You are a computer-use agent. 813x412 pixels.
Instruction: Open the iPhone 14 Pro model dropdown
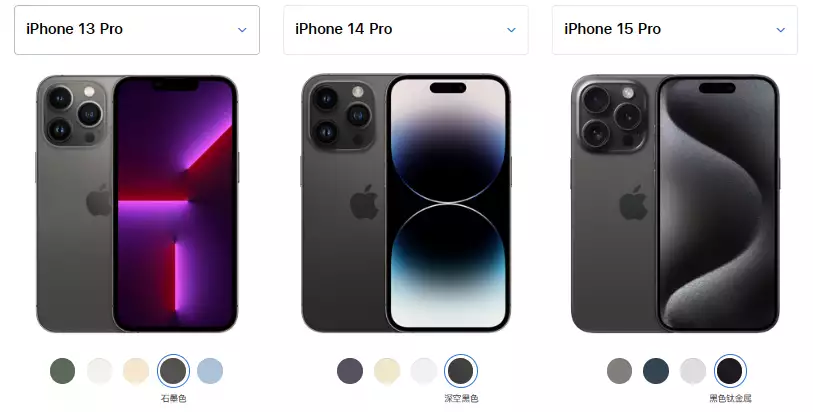point(405,30)
